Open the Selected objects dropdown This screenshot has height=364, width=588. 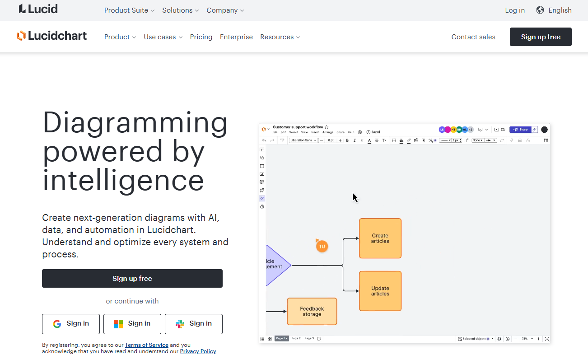476,339
